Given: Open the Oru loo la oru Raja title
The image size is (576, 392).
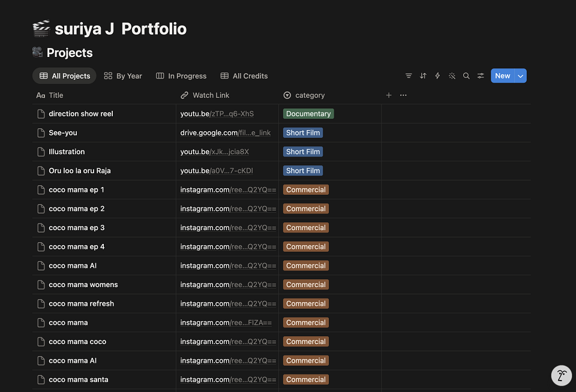Looking at the screenshot, I should [x=80, y=171].
